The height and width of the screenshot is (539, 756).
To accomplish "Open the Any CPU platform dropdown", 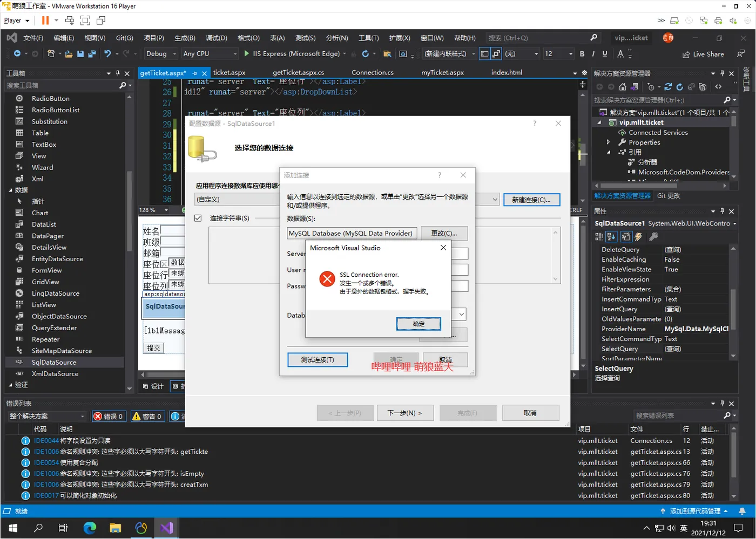I will point(210,53).
